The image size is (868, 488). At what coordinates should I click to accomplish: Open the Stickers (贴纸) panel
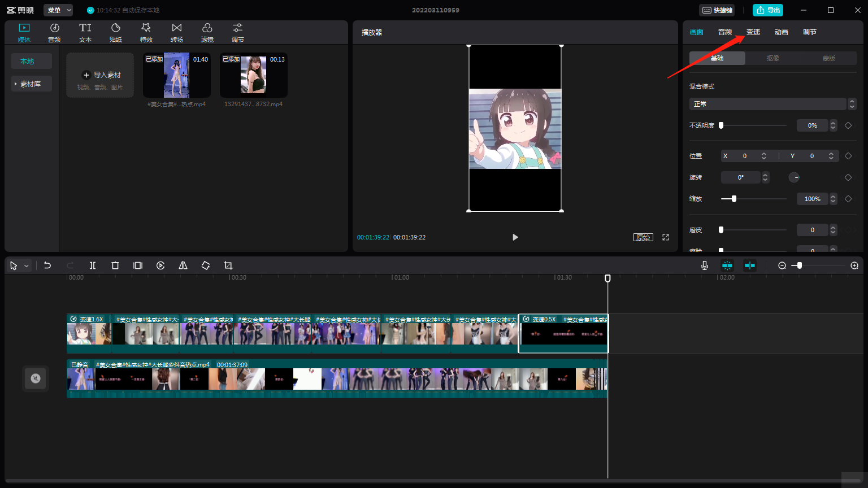[x=116, y=33]
